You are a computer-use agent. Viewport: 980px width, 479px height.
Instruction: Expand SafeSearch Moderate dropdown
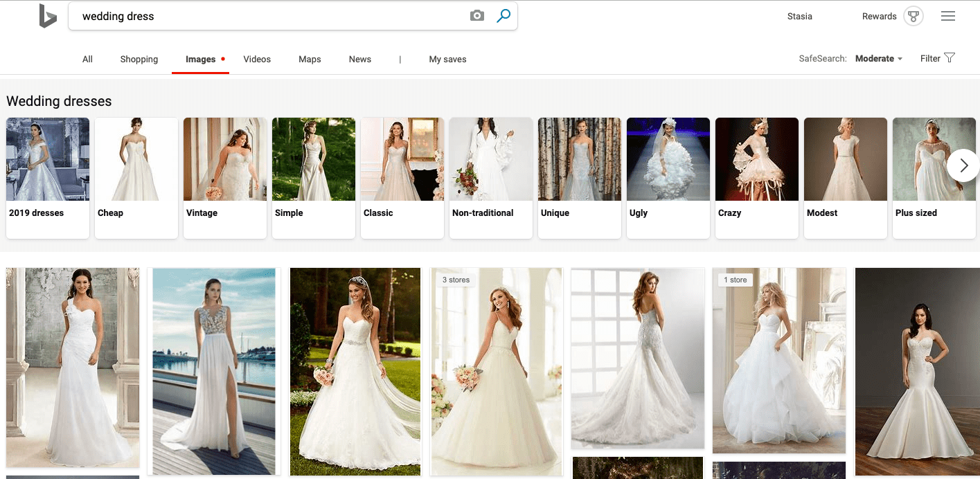pos(879,59)
